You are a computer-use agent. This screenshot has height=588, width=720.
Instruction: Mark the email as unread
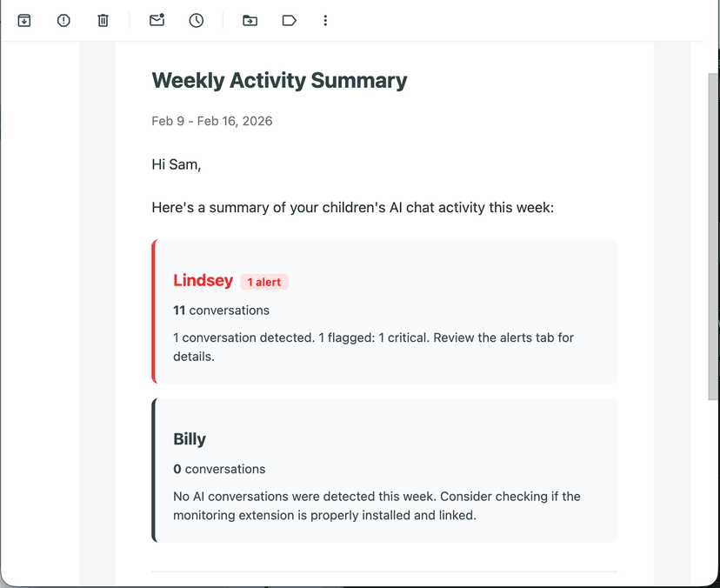point(157,20)
